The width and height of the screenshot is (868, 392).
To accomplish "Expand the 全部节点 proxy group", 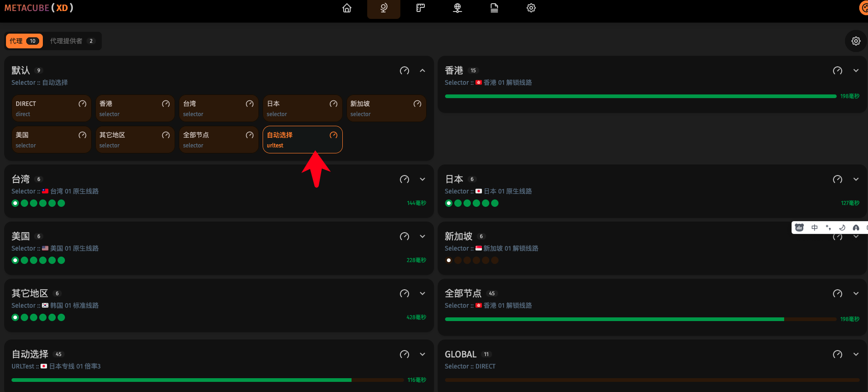I will pos(856,293).
